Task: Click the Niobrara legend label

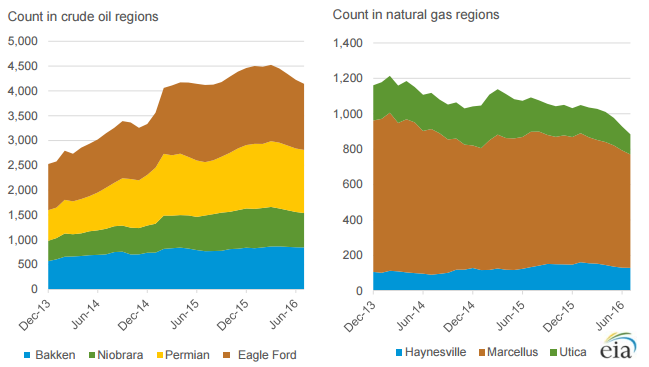Action: 120,355
